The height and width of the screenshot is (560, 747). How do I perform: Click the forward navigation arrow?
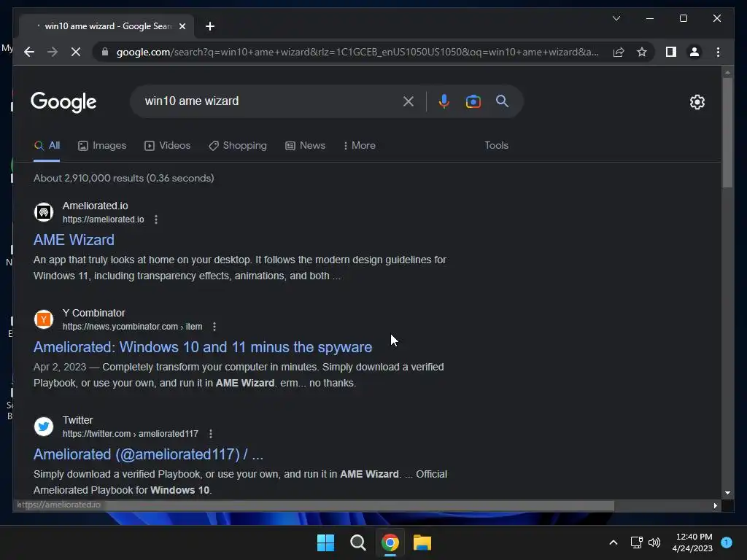tap(53, 52)
